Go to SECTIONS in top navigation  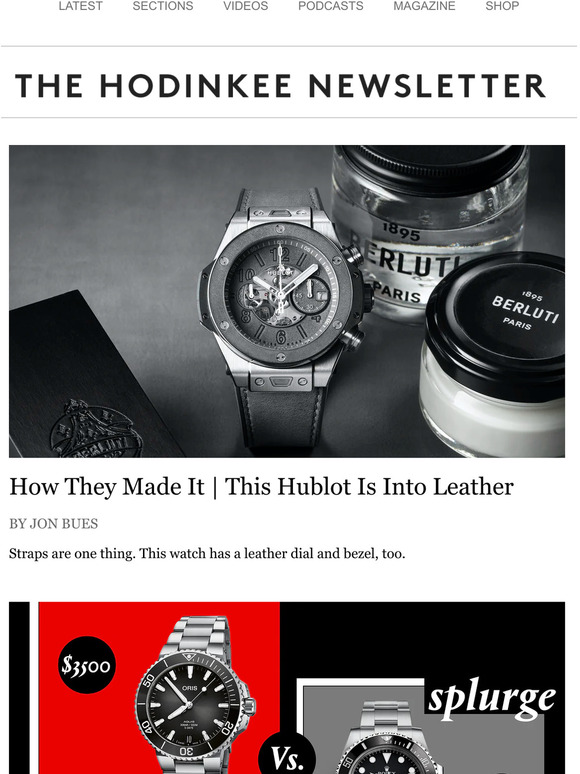[163, 6]
